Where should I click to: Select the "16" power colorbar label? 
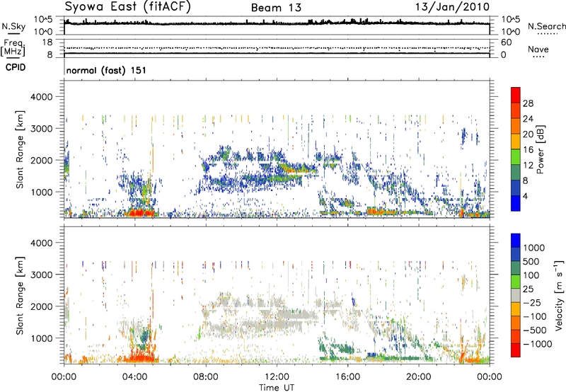click(528, 150)
